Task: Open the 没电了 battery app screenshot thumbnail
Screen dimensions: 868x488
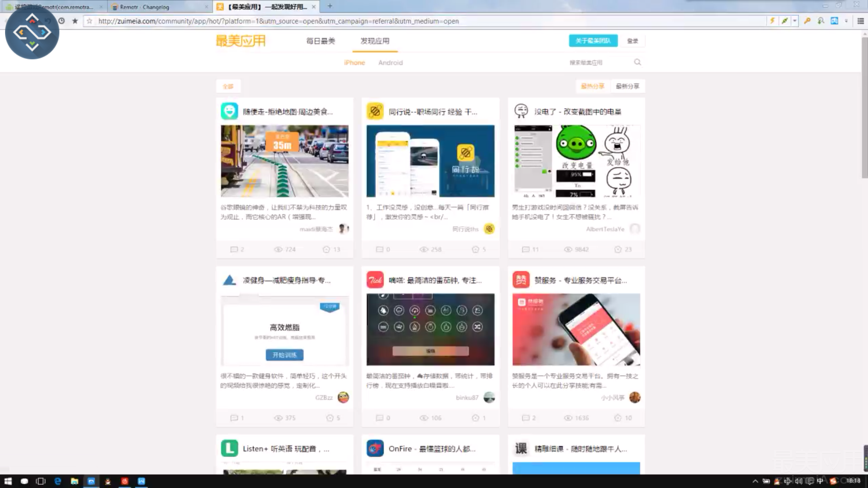Action: click(x=576, y=161)
